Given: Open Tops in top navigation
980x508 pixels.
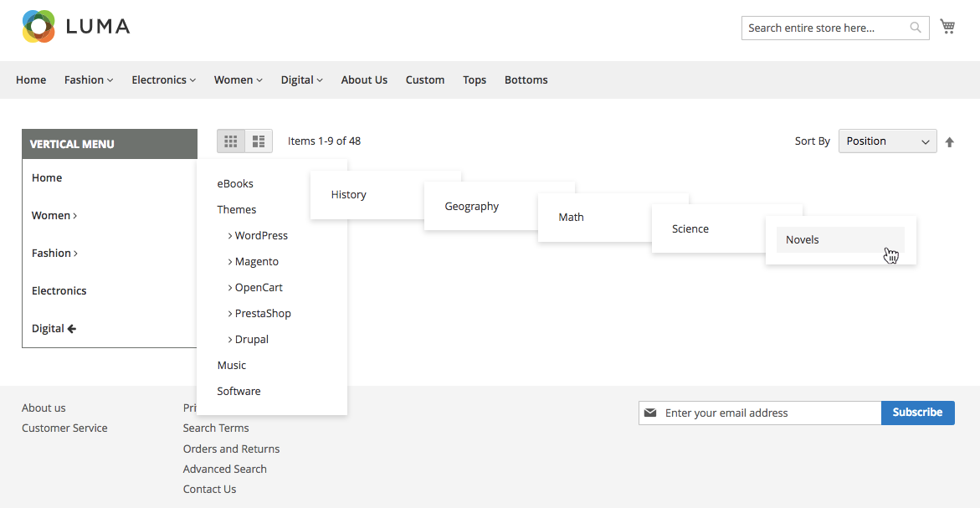Looking at the screenshot, I should 475,80.
